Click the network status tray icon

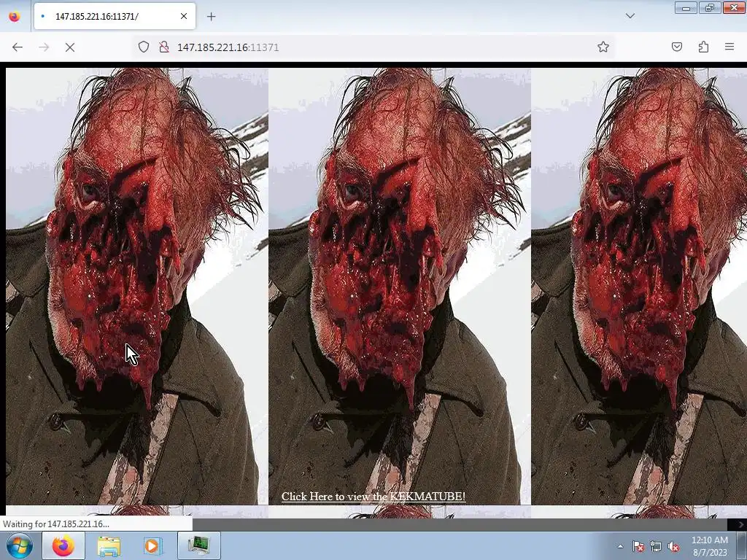tap(656, 547)
